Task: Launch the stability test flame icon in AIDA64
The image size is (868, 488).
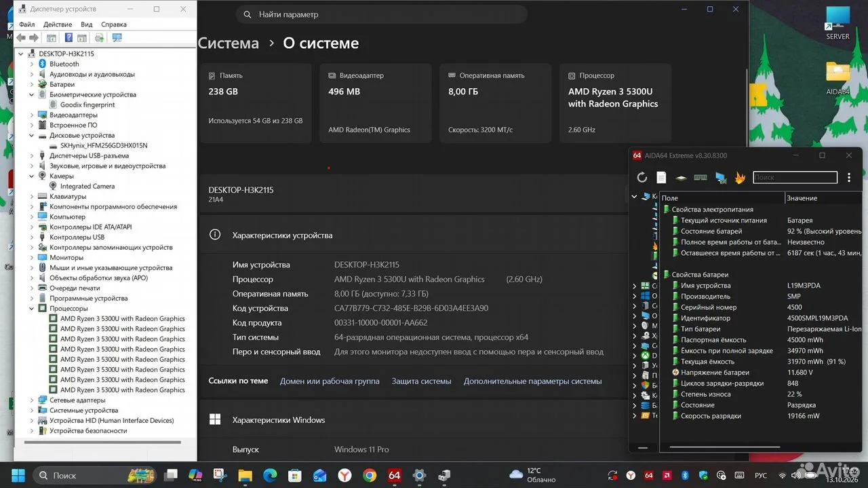Action: (740, 178)
